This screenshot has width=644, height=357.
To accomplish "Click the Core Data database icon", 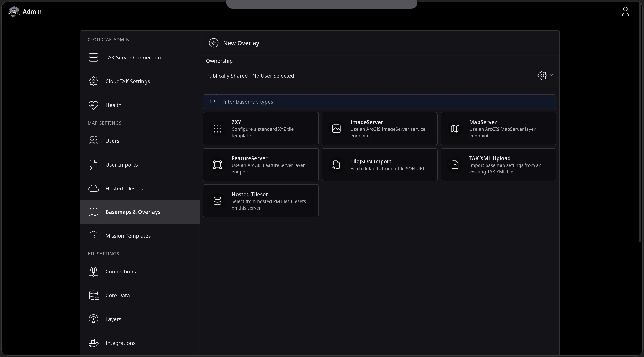I will click(x=94, y=295).
